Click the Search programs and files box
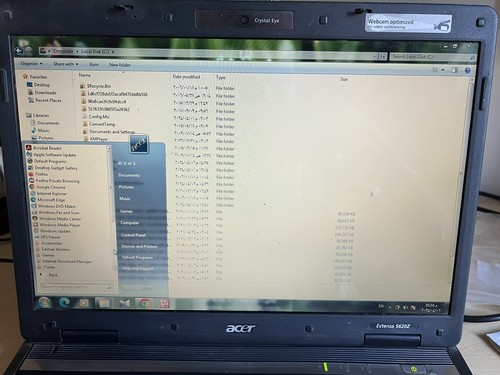Image resolution: width=500 pixels, height=375 pixels. coord(77,287)
